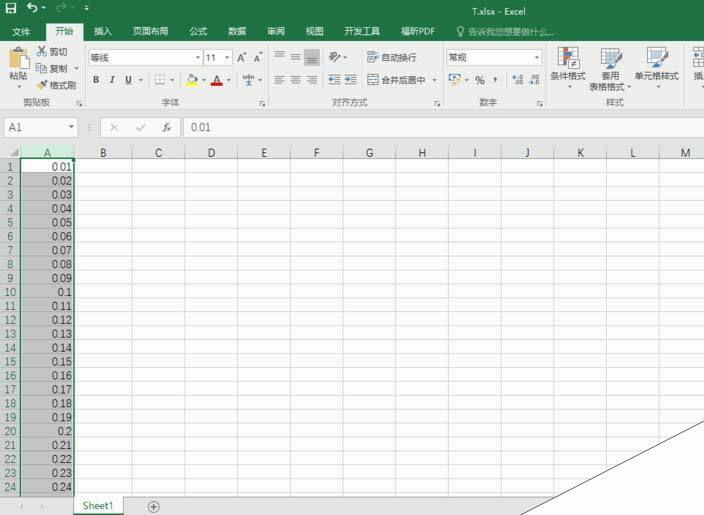This screenshot has height=515, width=704.
Task: Switch to the Insert (插入) tab
Action: (x=103, y=31)
